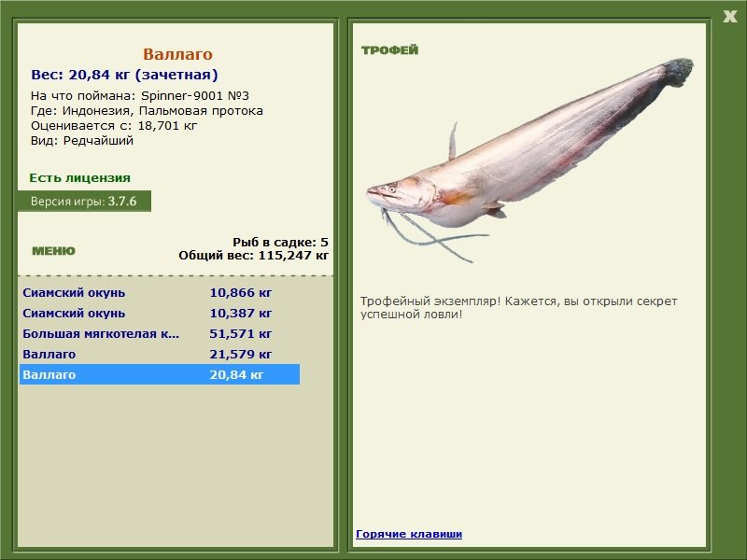Click the Общий вес: 115,247 кг total
The height and width of the screenshot is (560, 747).
253,254
